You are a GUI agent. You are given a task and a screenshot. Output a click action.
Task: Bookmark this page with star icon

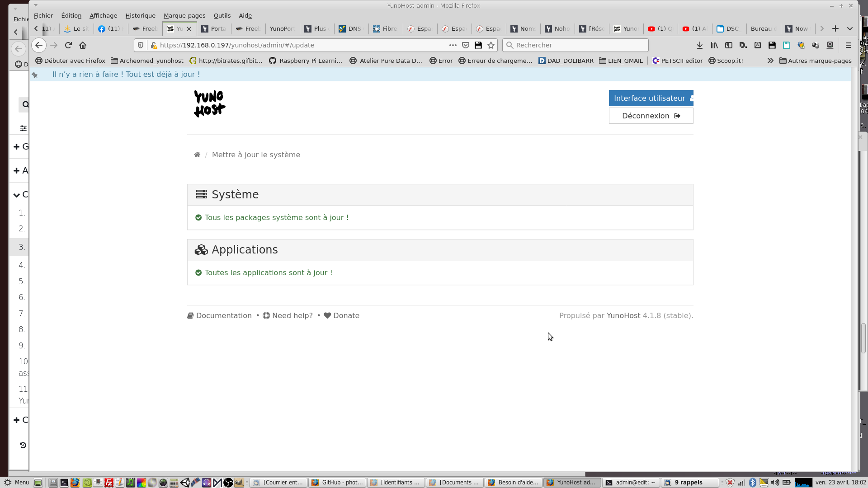tap(491, 45)
